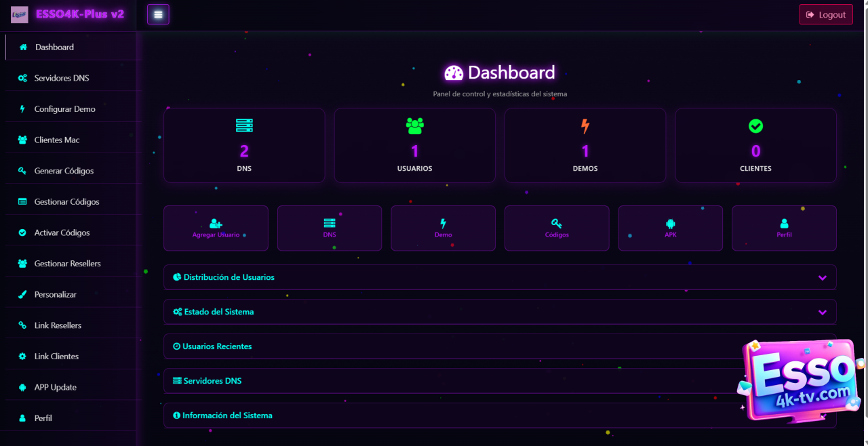Click the DNS server stat card icon
Viewport: 868px width, 446px height.
click(244, 126)
